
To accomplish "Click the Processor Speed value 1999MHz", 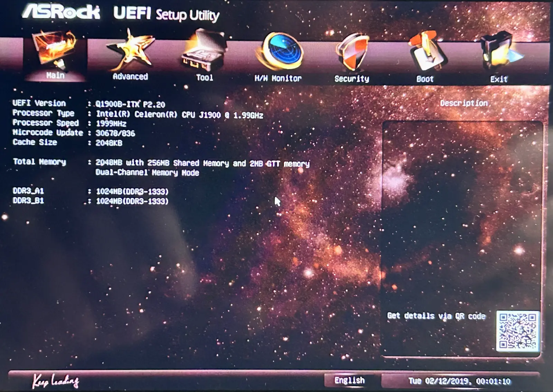I will (111, 124).
